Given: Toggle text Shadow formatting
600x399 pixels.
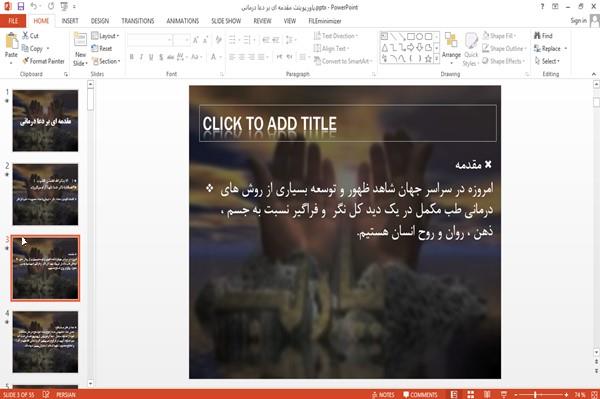Looking at the screenshot, I should (161, 57).
